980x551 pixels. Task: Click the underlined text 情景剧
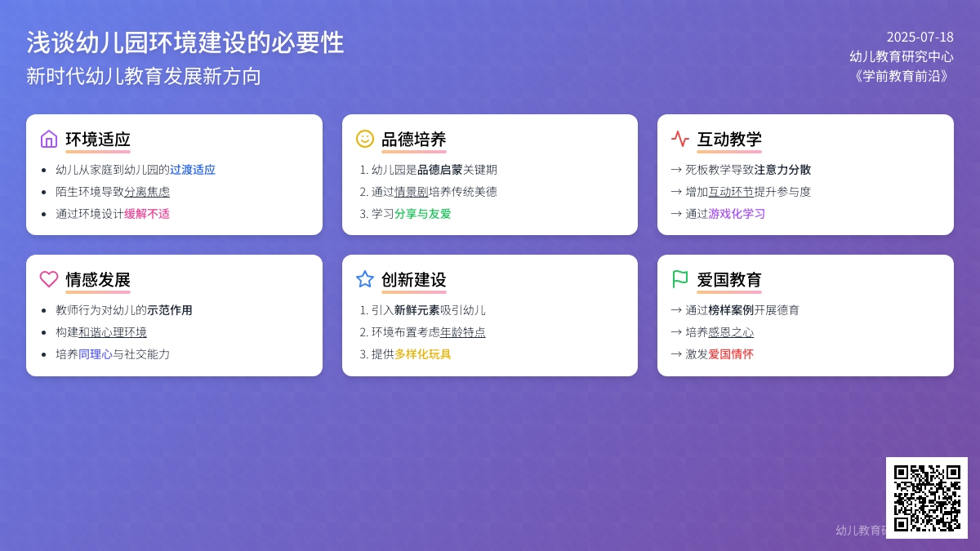click(412, 192)
